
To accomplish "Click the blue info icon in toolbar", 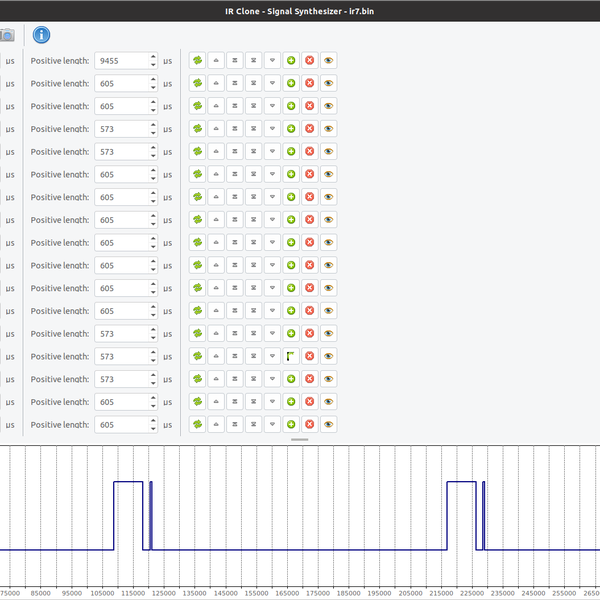I will (41, 35).
